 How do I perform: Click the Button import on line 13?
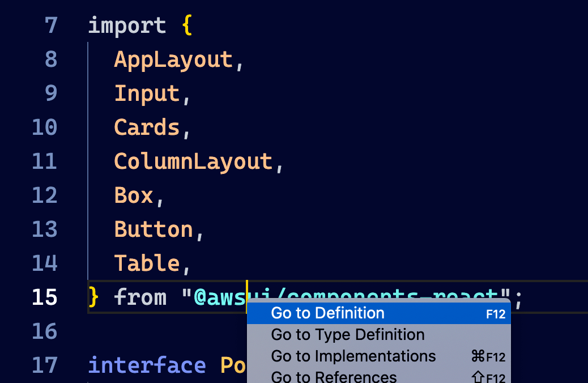point(153,229)
